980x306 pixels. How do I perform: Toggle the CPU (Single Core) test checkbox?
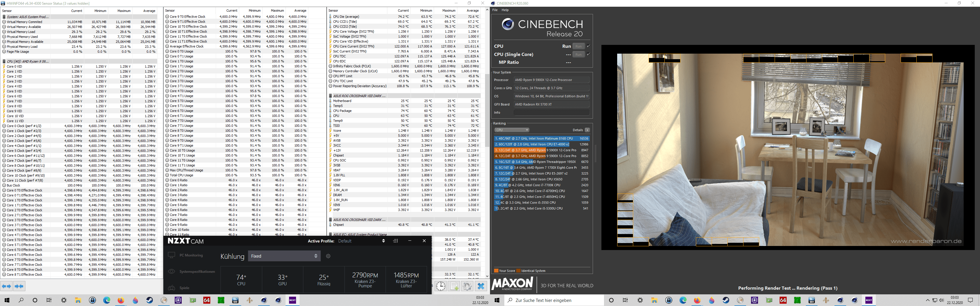[588, 54]
